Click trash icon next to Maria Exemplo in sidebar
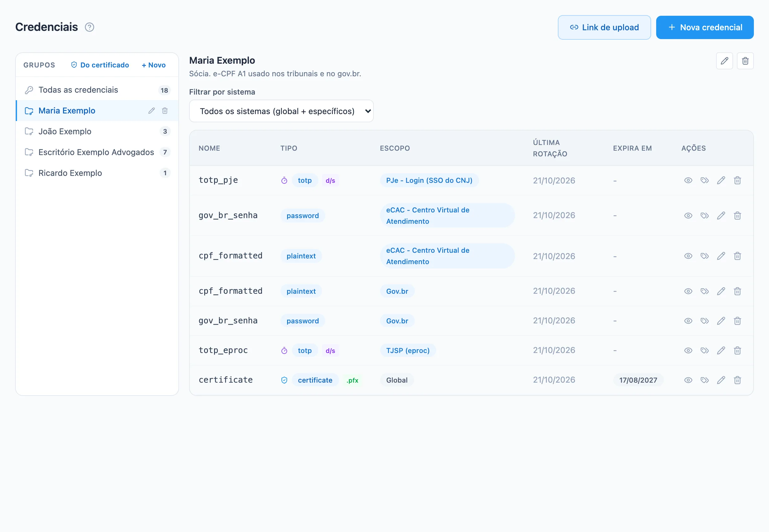Viewport: 769px width, 532px height. click(165, 111)
